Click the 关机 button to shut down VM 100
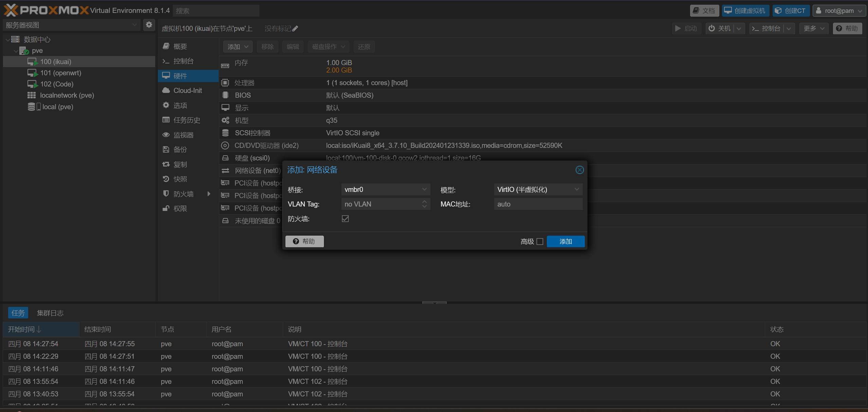The width and height of the screenshot is (868, 412). tap(724, 28)
